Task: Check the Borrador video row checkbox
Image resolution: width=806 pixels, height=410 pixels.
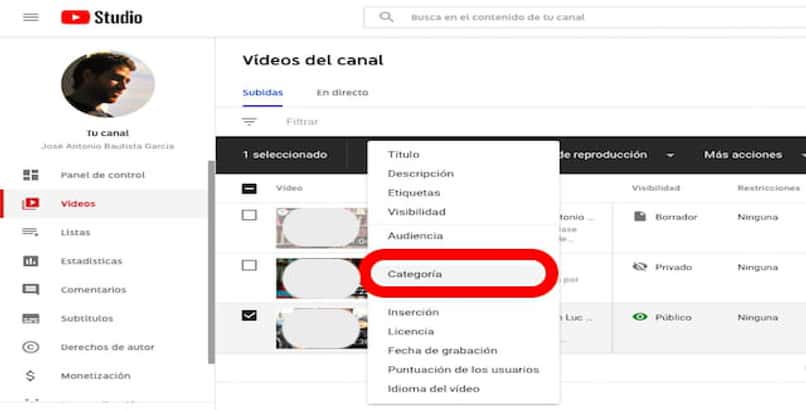Action: 249,215
